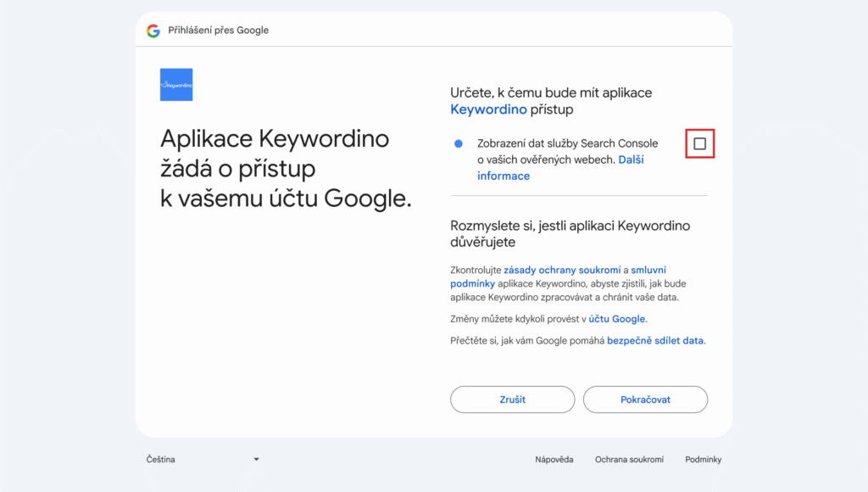
Task: Enable the Search Console access checkbox
Action: (699, 143)
